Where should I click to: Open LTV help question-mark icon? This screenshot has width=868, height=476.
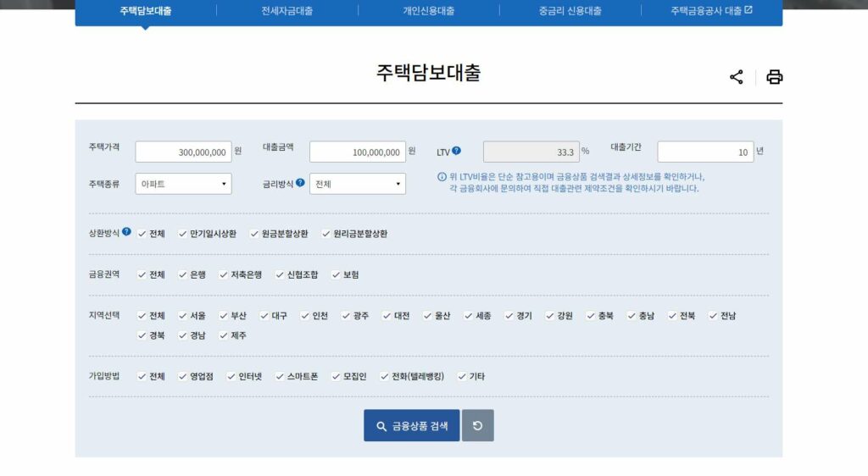click(456, 151)
